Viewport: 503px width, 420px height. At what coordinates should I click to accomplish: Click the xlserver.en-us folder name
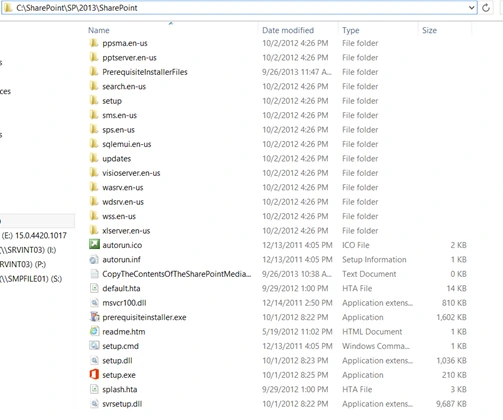tap(126, 231)
